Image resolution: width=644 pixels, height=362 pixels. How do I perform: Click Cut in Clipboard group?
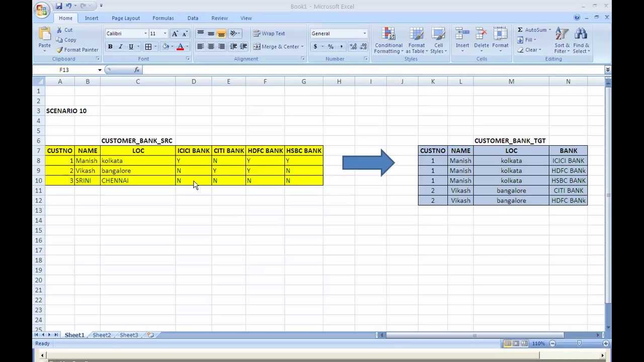pyautogui.click(x=64, y=30)
